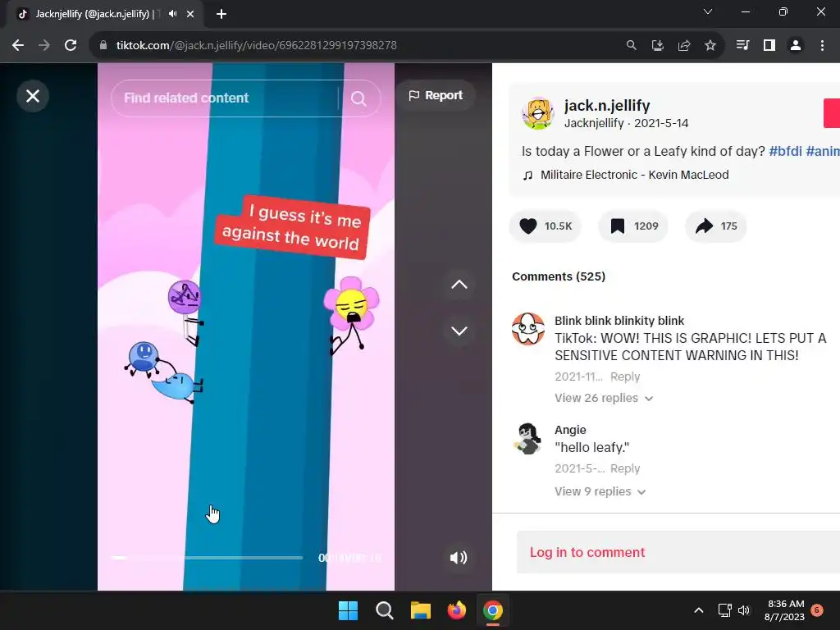Go back in Chrome
Screen dimensions: 840x630
(18, 46)
